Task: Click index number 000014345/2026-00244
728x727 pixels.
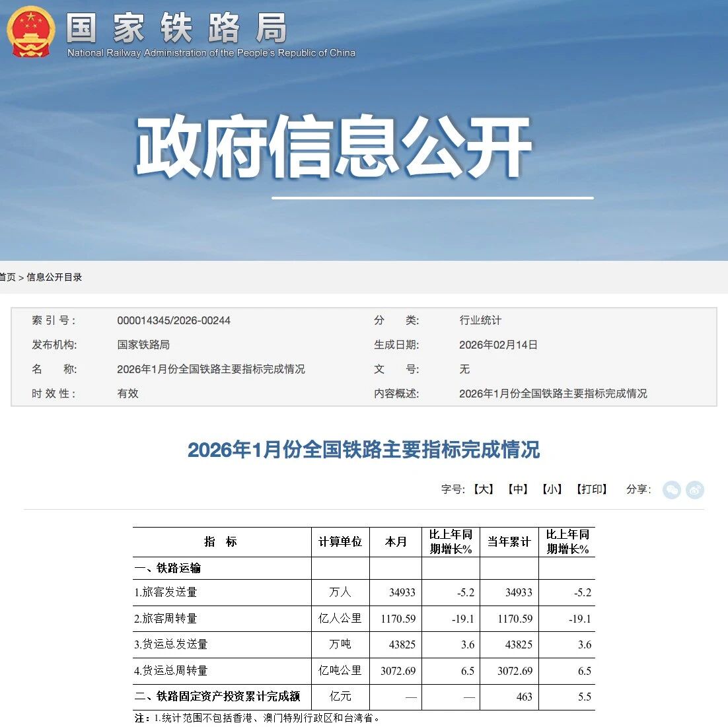Action: click(x=174, y=321)
